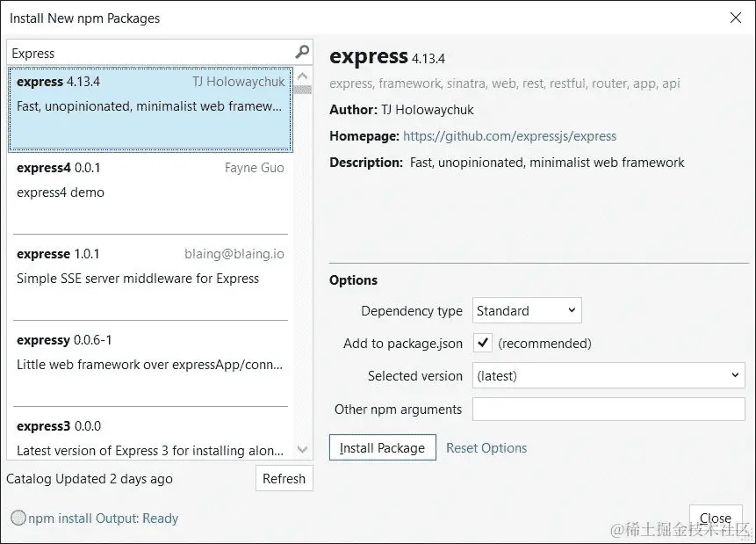
Task: Click the Reset Options link
Action: tap(486, 447)
